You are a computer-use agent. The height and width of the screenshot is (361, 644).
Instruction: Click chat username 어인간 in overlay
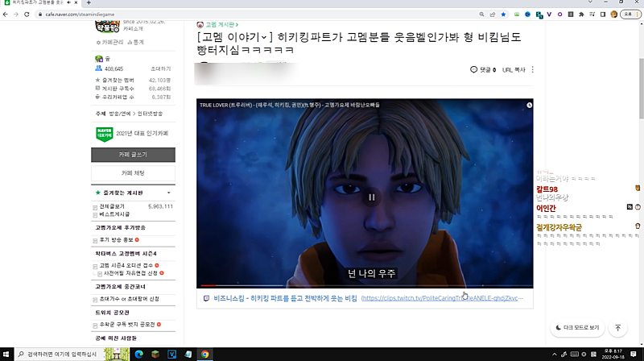(546, 209)
